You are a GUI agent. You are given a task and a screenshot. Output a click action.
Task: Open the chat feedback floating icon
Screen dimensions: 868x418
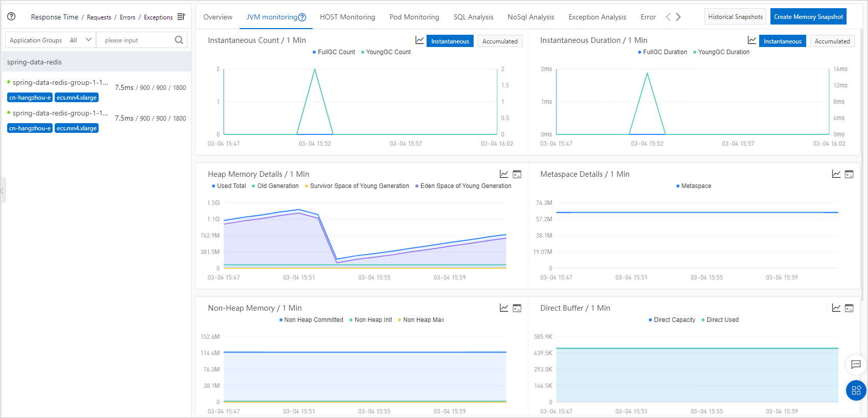[856, 364]
